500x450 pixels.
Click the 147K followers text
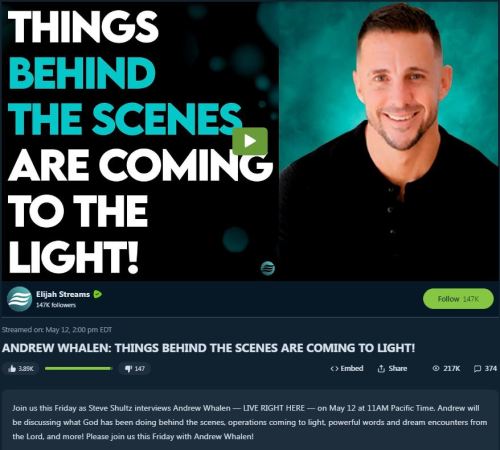pyautogui.click(x=56, y=305)
